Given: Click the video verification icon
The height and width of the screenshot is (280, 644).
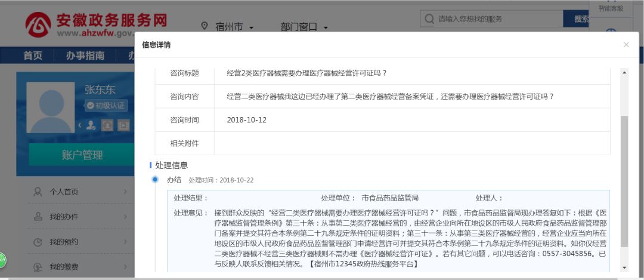Looking at the screenshot, I should [123, 125].
